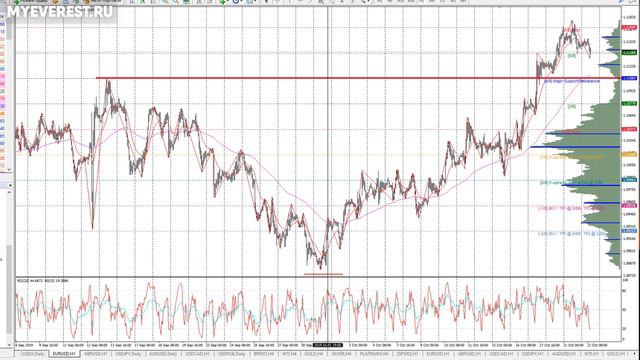Select the short red line under the chart low

coord(323,274)
